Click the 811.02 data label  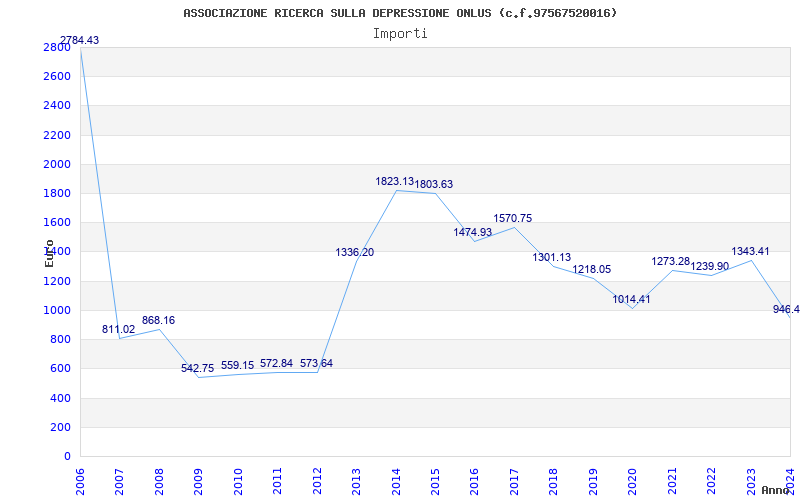pos(118,329)
